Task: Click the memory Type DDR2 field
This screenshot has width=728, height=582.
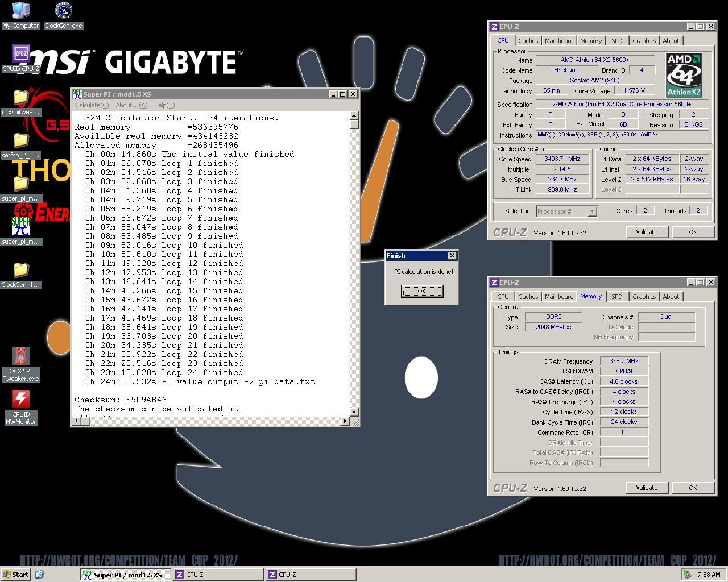Action: [x=553, y=317]
